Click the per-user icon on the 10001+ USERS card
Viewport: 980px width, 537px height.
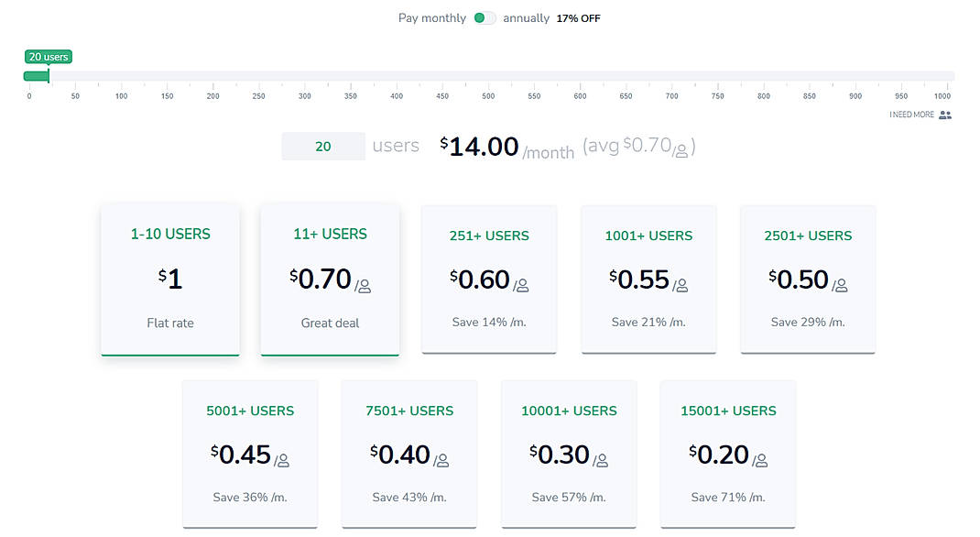(x=602, y=461)
